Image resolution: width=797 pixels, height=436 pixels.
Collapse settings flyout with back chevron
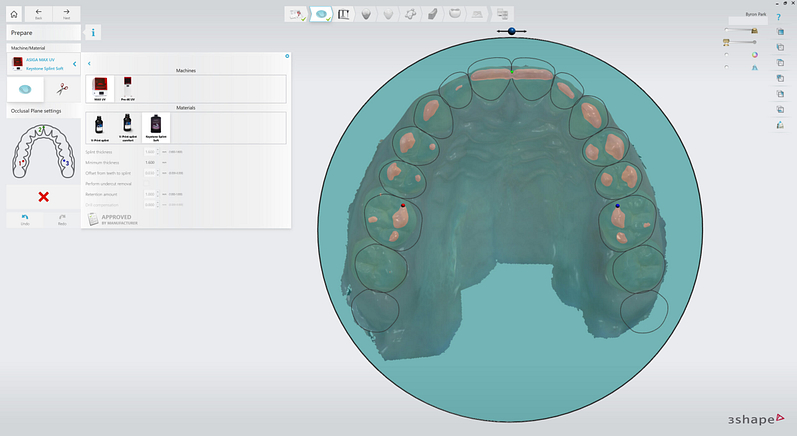pos(89,63)
